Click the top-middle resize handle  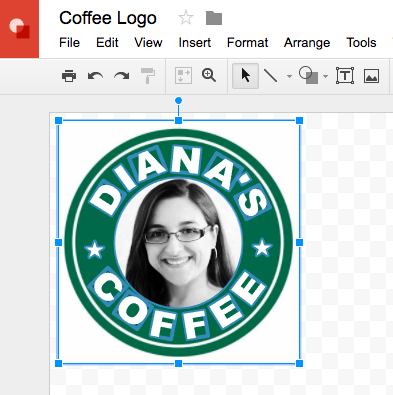pyautogui.click(x=179, y=120)
